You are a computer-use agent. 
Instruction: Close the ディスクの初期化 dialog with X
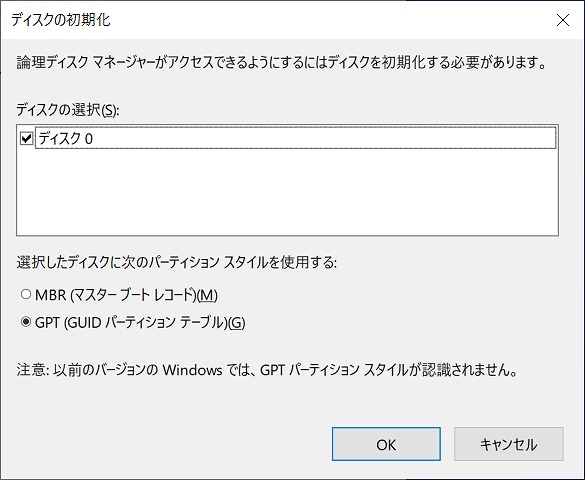[563, 20]
